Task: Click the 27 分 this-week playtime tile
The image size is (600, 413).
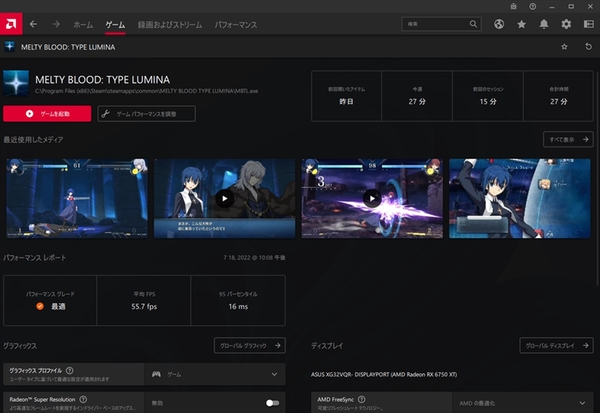Action: point(417,96)
